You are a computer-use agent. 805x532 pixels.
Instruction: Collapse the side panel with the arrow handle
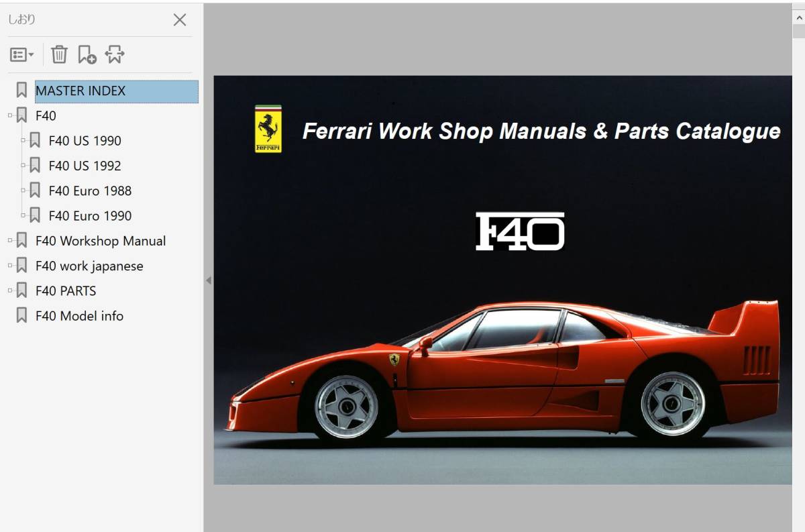[x=208, y=280]
